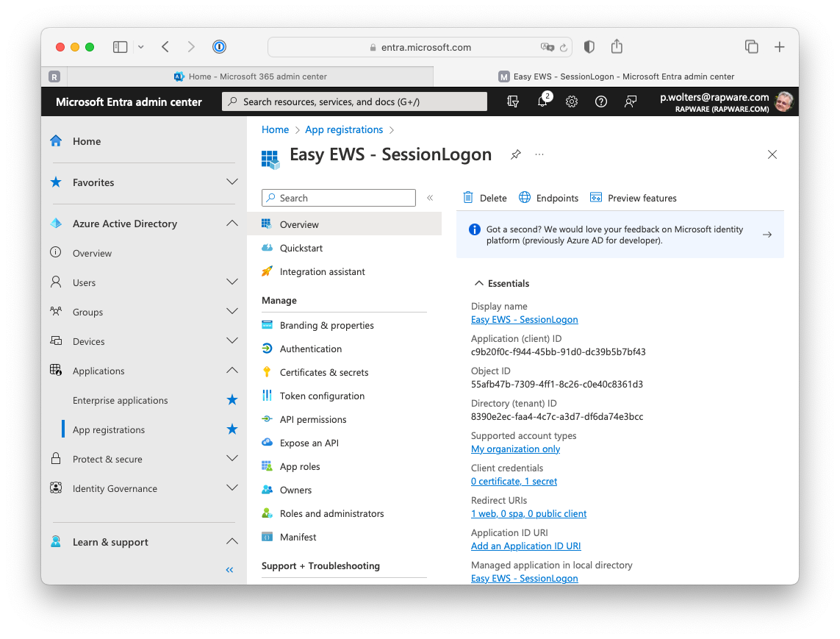Collapse the Learn & support section

232,541
